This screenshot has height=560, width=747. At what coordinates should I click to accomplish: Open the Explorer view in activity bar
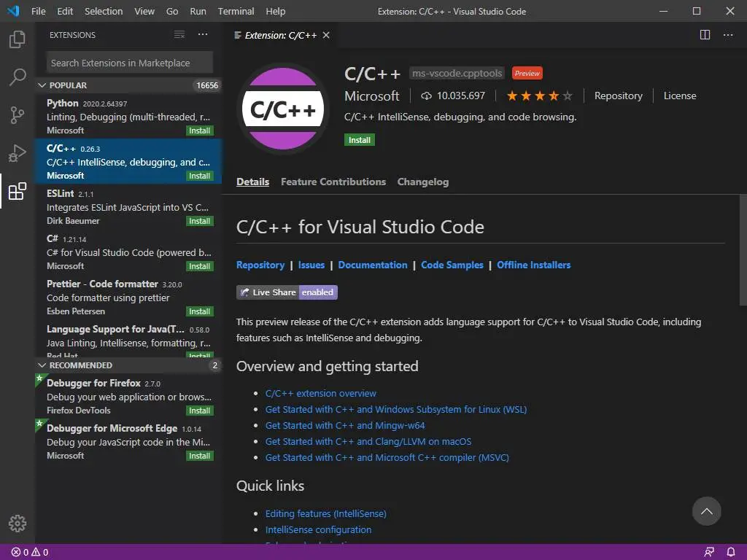[x=18, y=39]
